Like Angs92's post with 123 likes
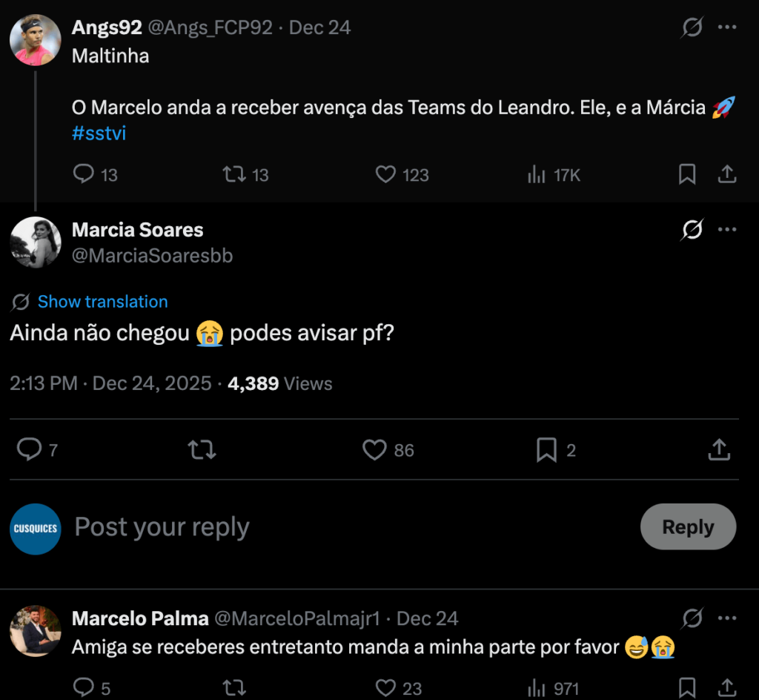 385,174
